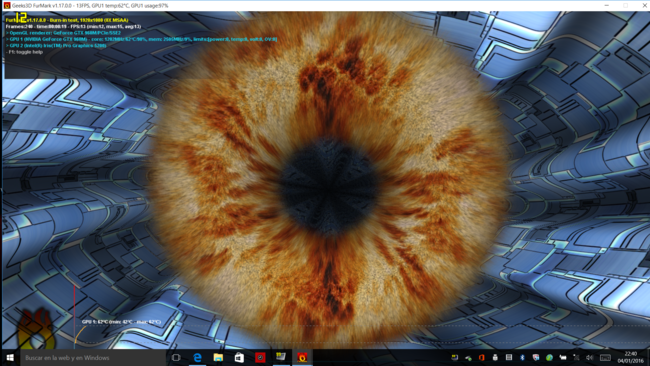Open the network tray icon
650x366 pixels.
576,357
